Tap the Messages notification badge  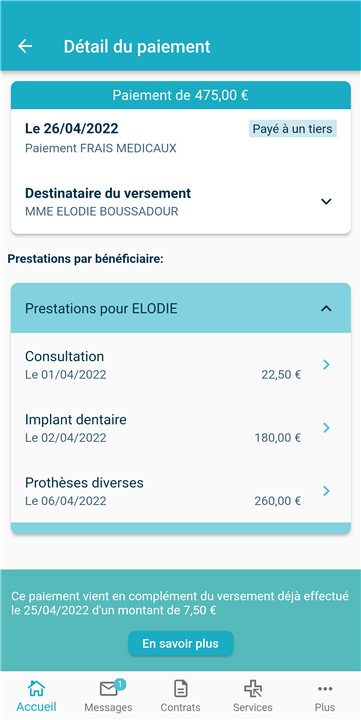coord(119,684)
